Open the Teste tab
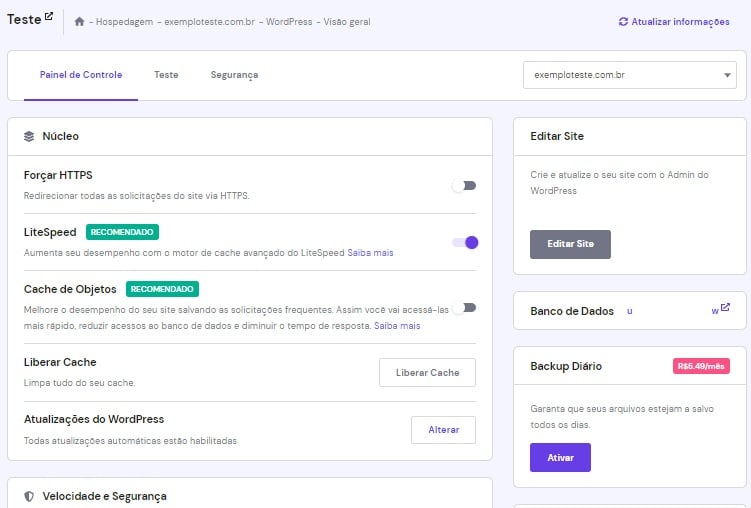The height and width of the screenshot is (508, 751). (166, 75)
